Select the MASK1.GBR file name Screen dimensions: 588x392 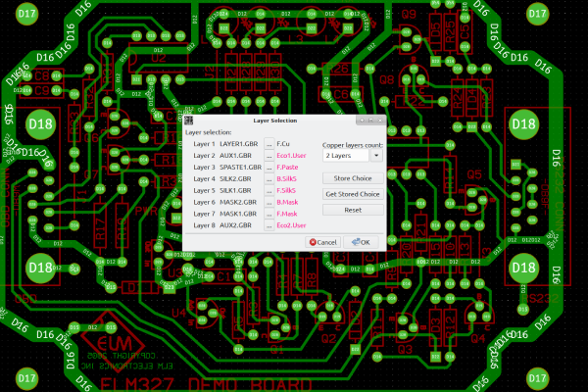(x=238, y=214)
